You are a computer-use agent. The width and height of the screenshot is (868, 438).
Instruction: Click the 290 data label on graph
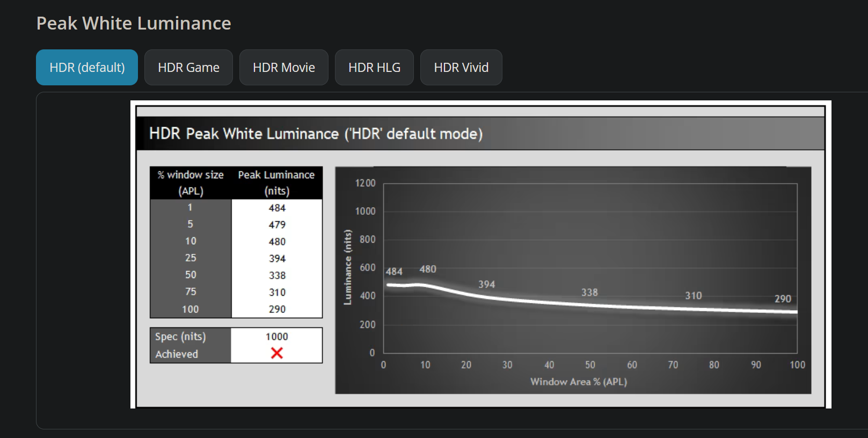coord(782,299)
